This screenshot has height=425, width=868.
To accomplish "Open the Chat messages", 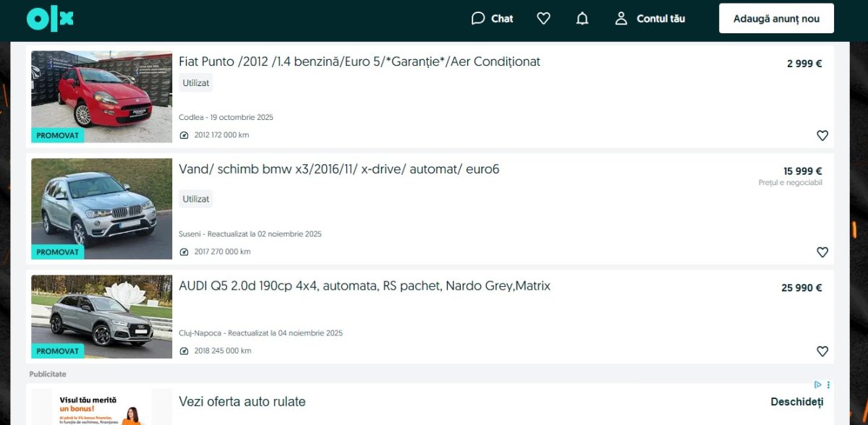I will 492,19.
